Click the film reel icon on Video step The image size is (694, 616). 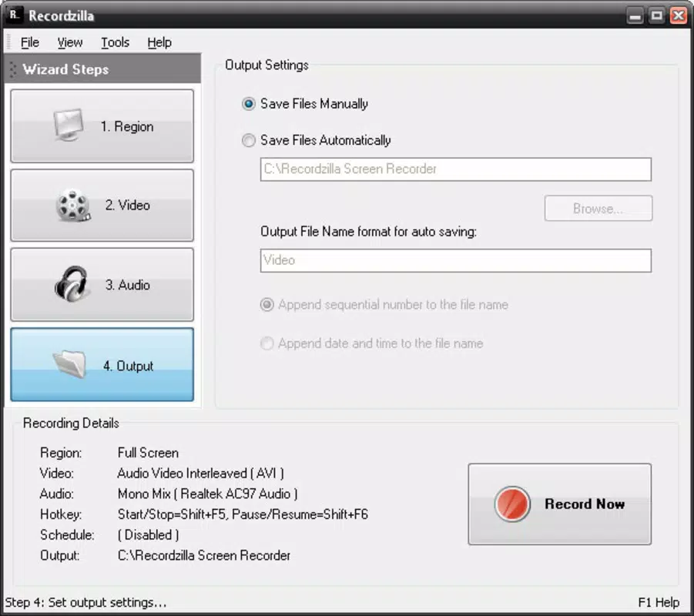click(x=73, y=205)
